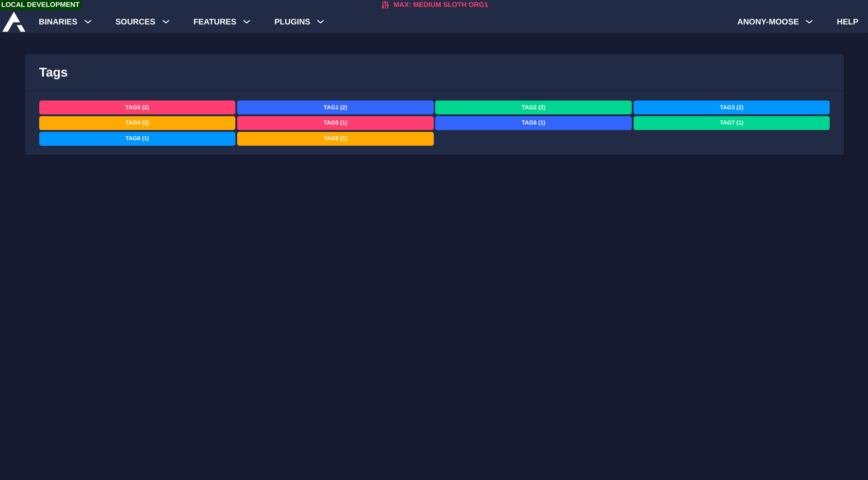Open the TAG3 tag
Screen dimensions: 868x480
731,107
